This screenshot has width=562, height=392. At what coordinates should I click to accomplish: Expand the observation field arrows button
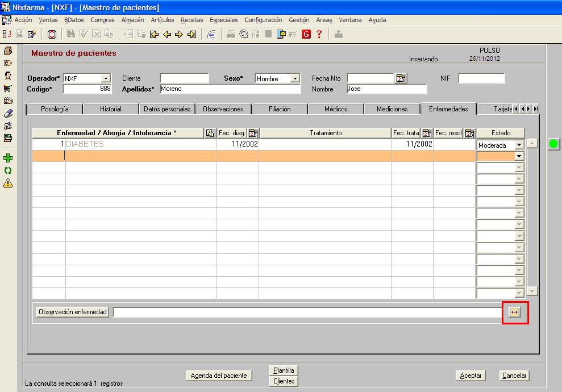click(515, 312)
